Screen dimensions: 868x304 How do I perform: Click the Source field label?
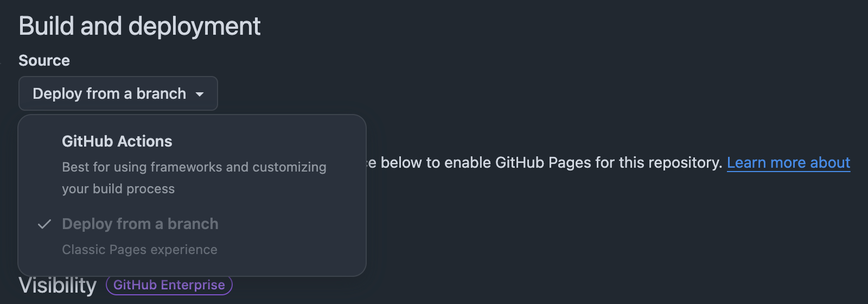tap(44, 60)
